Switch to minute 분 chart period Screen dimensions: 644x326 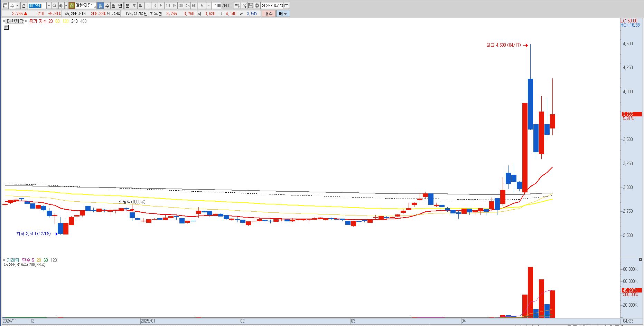[x=127, y=6]
